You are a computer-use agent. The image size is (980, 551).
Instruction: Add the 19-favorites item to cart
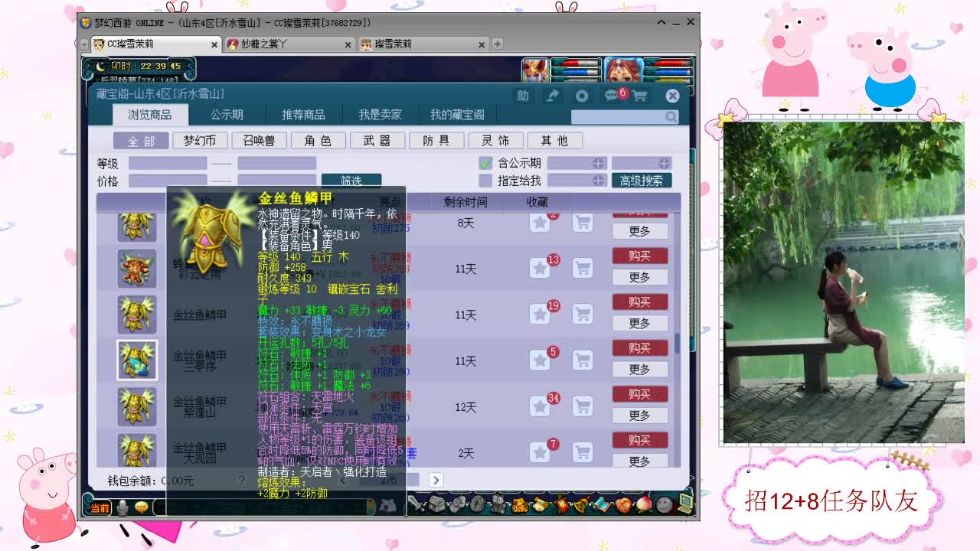coord(583,315)
